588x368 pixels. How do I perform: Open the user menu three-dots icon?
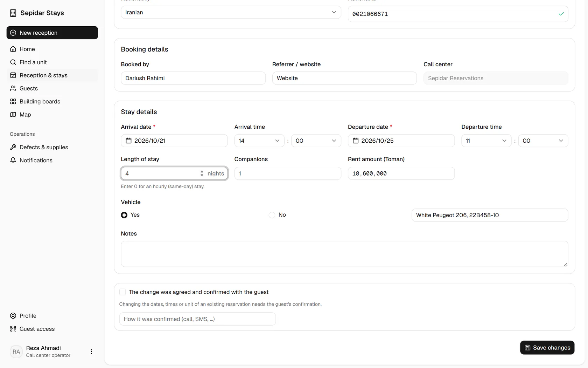[91, 352]
